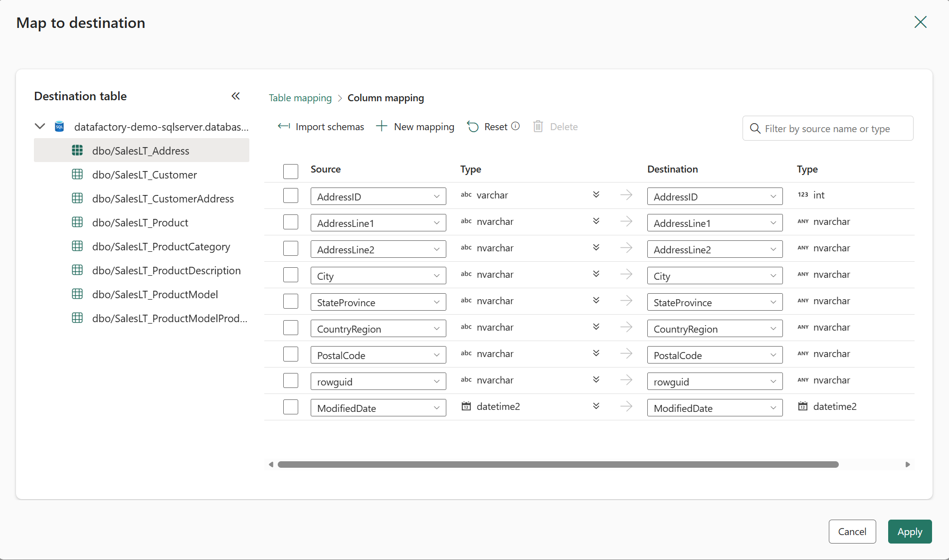
Task: Apply the column mapping
Action: [x=910, y=532]
